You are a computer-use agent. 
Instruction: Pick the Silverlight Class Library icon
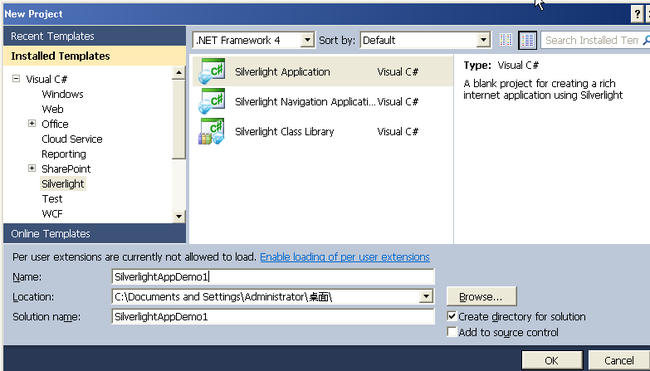[212, 131]
